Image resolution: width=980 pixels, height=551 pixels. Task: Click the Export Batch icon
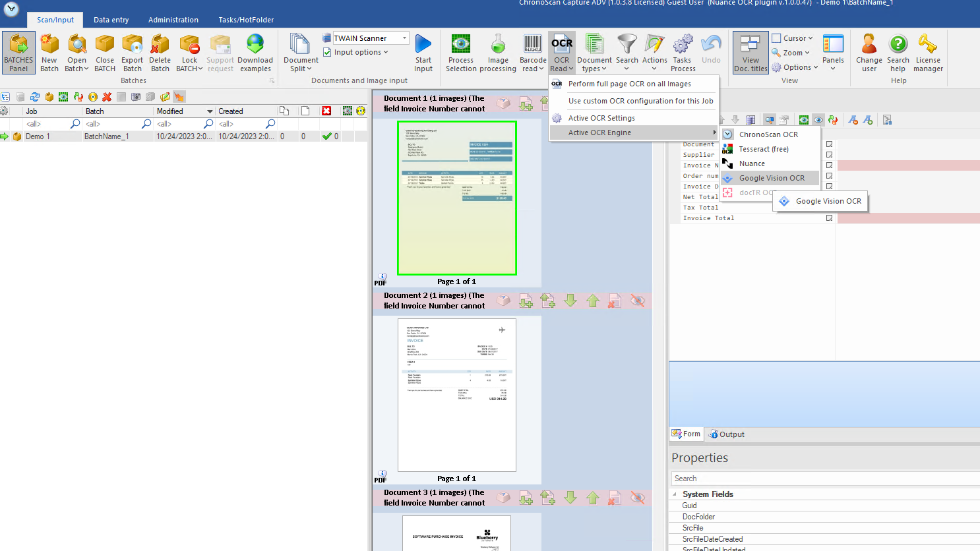pyautogui.click(x=132, y=45)
